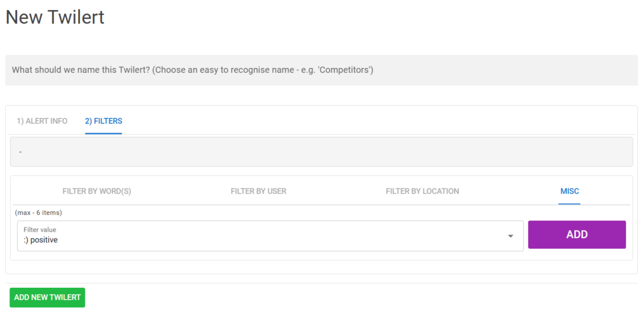This screenshot has width=644, height=318.
Task: Click the green Add New Twilert button
Action: (47, 297)
